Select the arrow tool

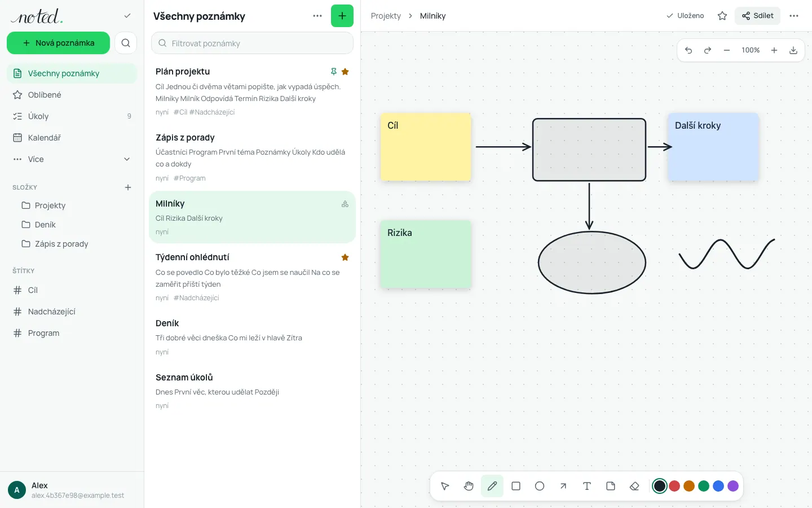pos(563,486)
